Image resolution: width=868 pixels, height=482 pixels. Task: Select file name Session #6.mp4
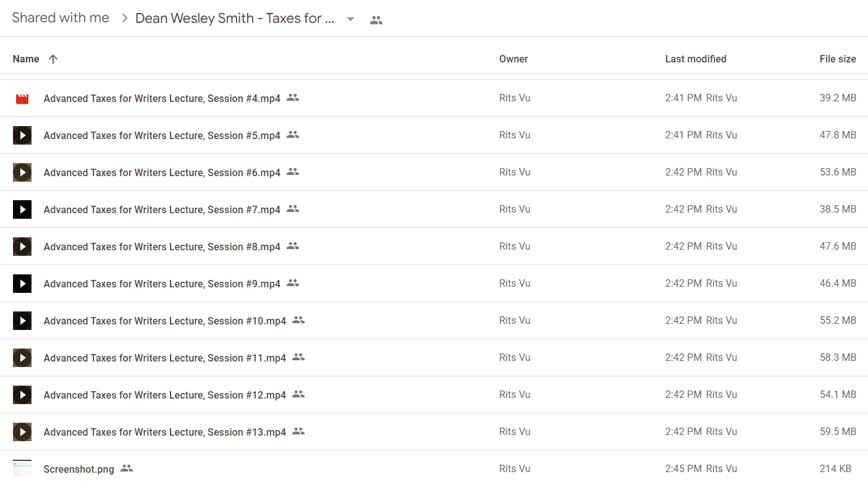point(162,172)
